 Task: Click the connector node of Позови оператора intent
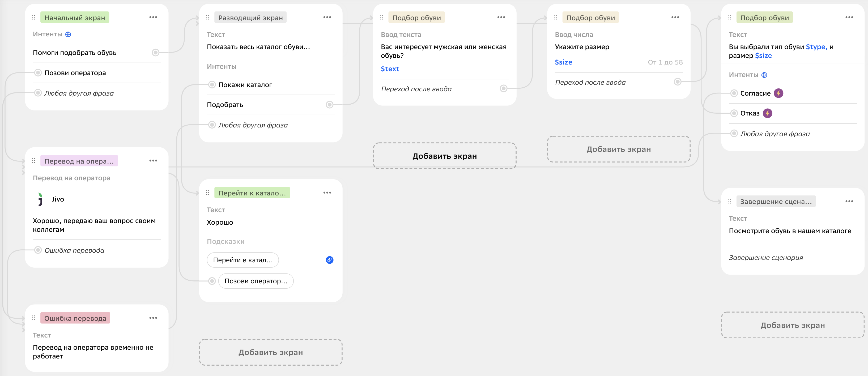[x=38, y=73]
